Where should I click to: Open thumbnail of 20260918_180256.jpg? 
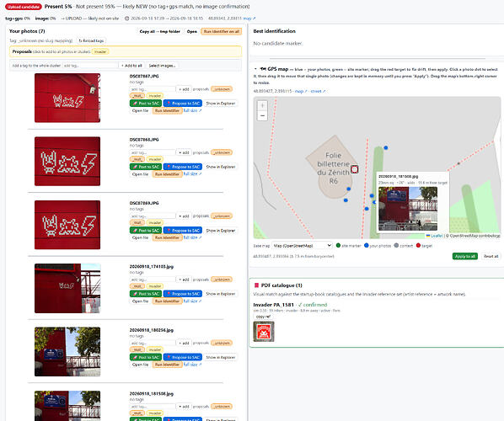67,352
